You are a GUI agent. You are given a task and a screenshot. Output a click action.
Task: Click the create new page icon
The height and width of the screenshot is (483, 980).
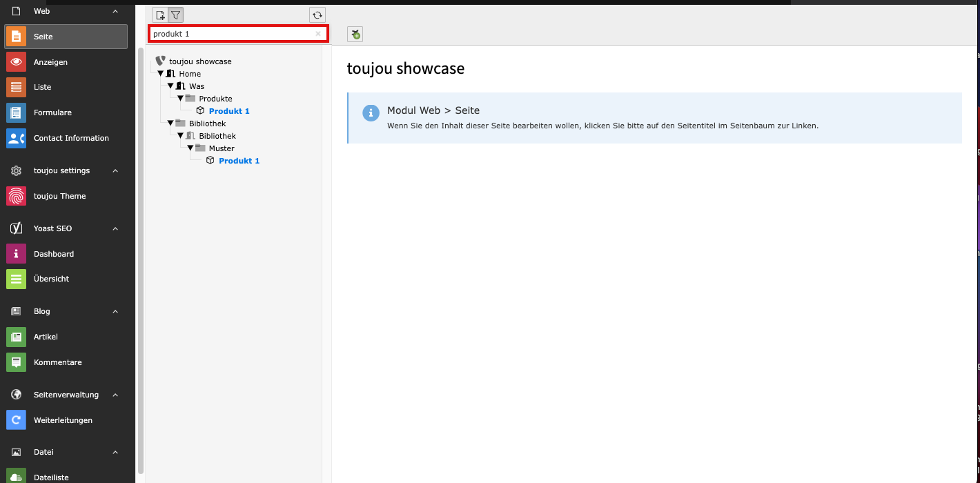tap(160, 15)
